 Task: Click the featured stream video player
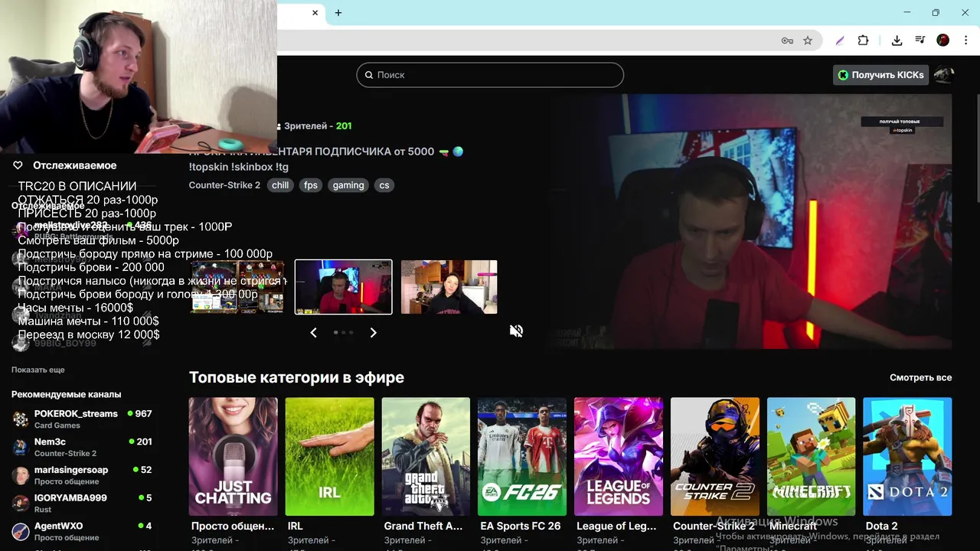tap(750, 220)
